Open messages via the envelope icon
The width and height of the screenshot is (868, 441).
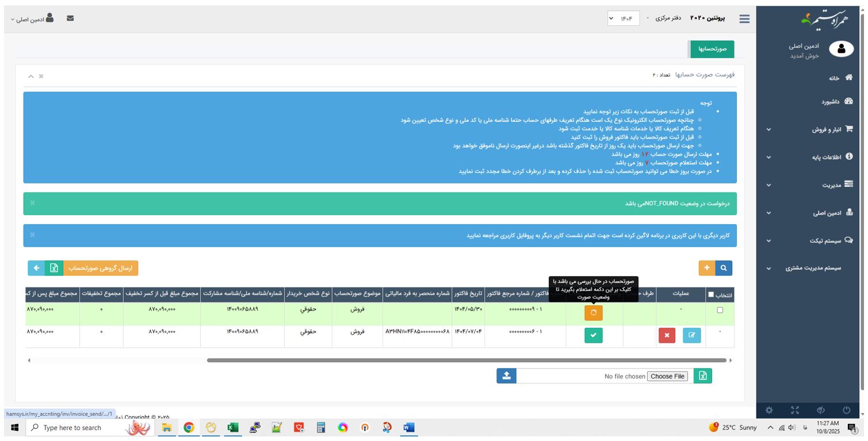[70, 18]
